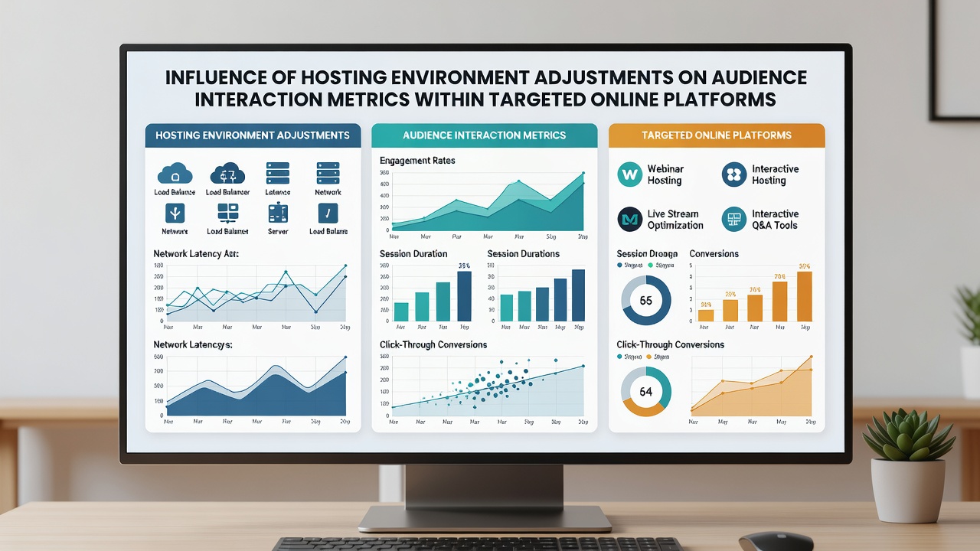
Task: Switch to the Audience Interaction Metrics header
Action: point(484,135)
